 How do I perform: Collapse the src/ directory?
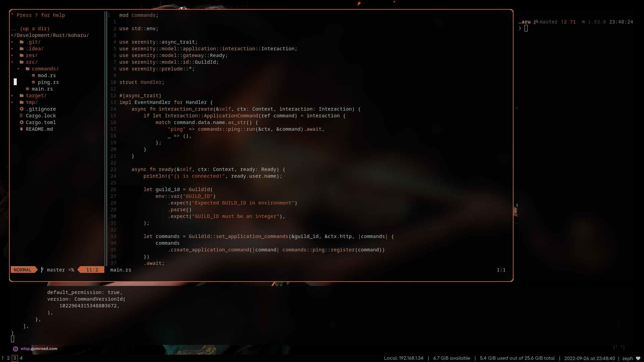coord(12,62)
